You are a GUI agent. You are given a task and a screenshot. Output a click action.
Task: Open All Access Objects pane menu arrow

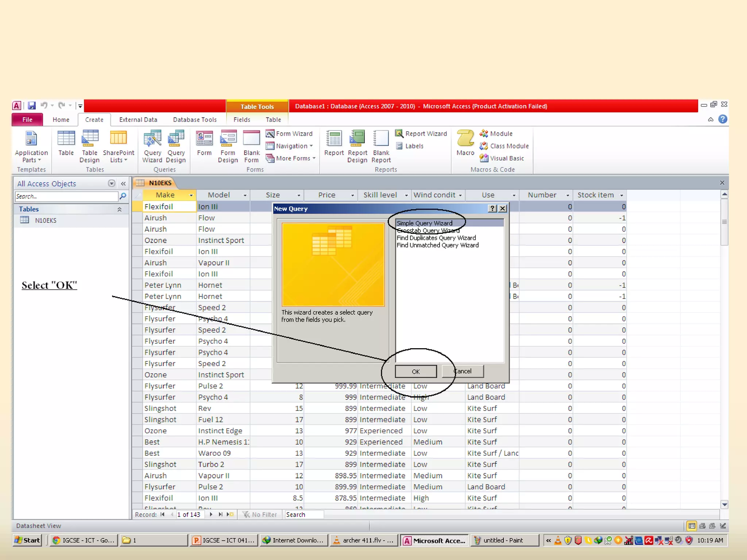pyautogui.click(x=112, y=184)
